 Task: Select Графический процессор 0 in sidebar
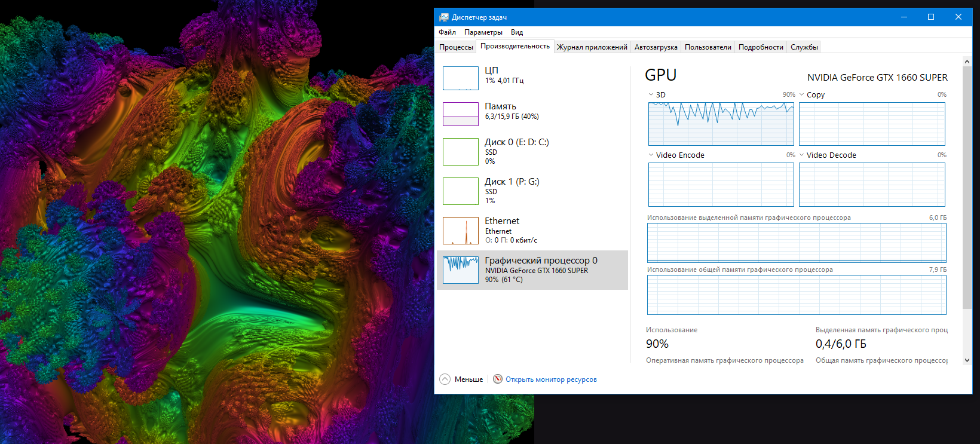tap(532, 270)
